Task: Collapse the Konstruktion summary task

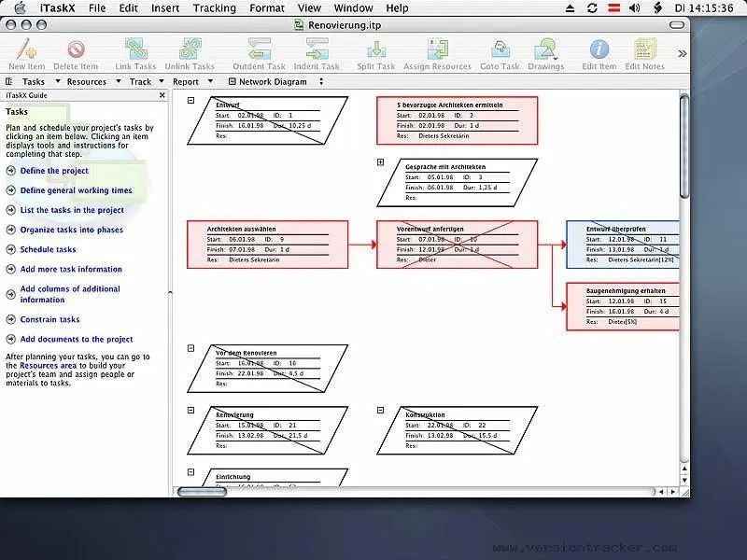Action: coord(380,410)
